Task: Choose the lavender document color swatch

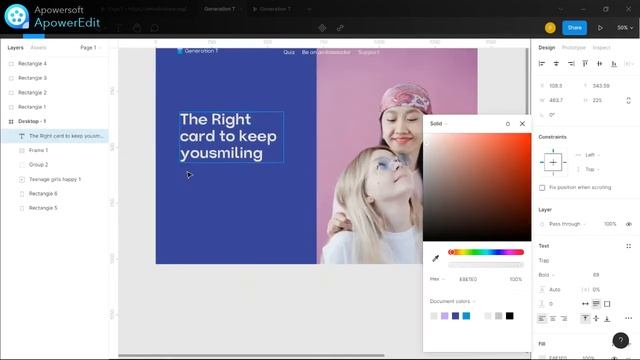Action: pos(444,316)
